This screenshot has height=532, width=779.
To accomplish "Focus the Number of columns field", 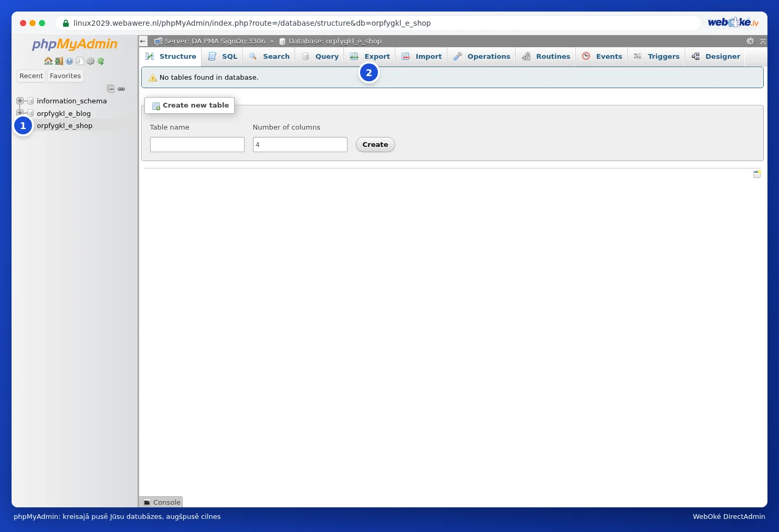I will [300, 145].
